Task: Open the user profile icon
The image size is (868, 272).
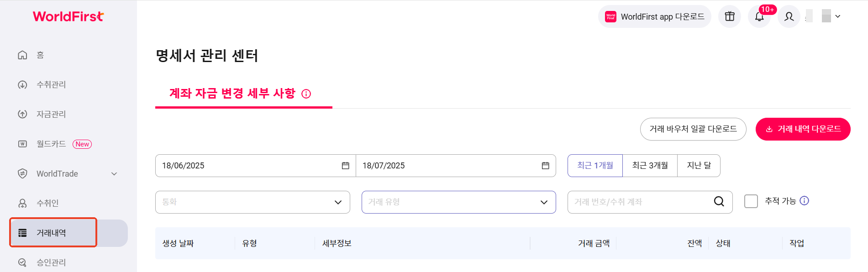Action: tap(789, 16)
